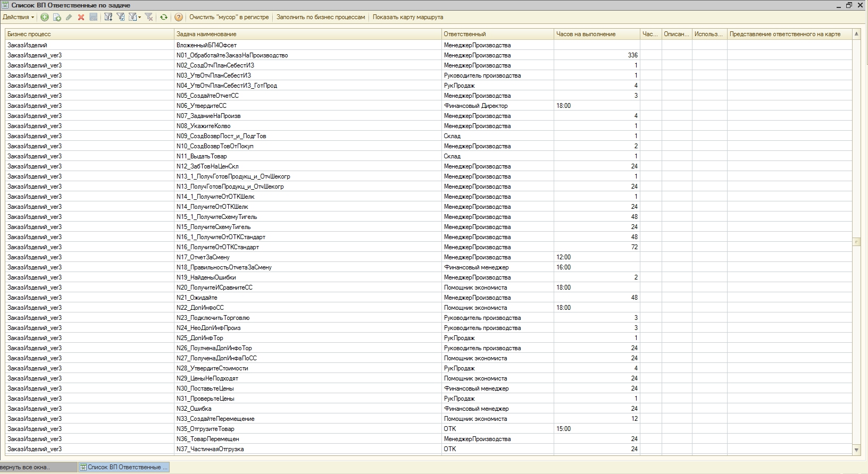The image size is (868, 474).
Task: Click the Help question mark icon
Action: 179,17
